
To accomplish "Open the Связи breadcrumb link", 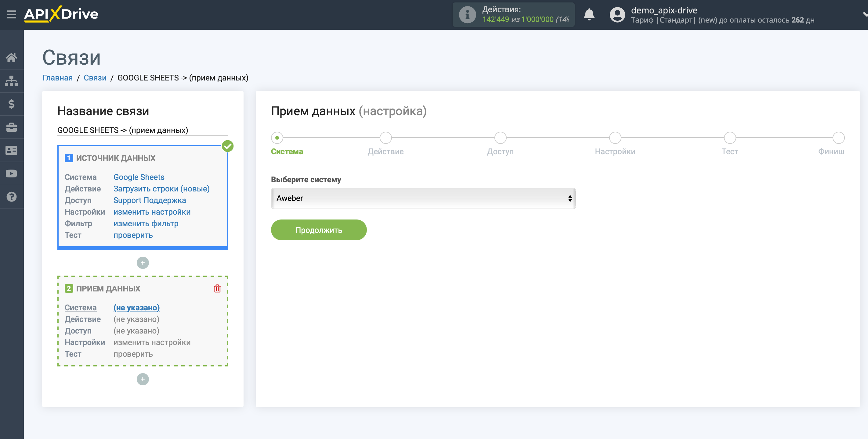I will (95, 78).
